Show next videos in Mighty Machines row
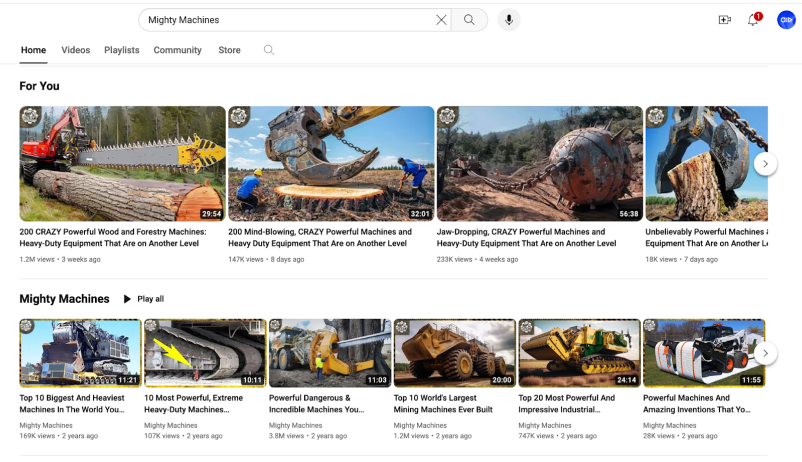Screen dimensions: 802x462 [x=765, y=354]
